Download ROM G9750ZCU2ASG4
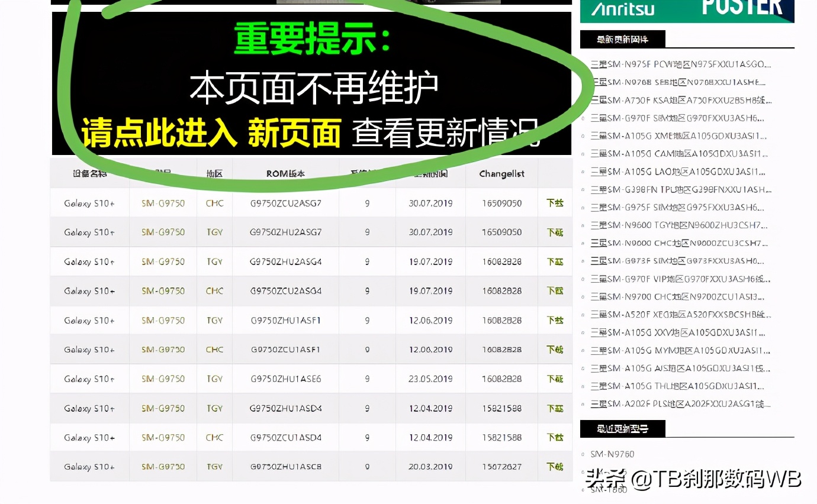 pyautogui.click(x=555, y=291)
